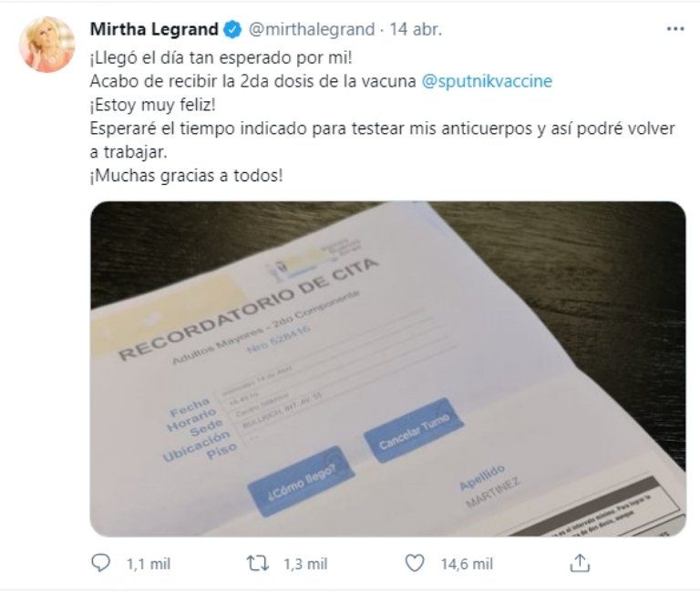700x593 pixels.
Task: Click the reply speech bubble icon
Action: pos(101,564)
